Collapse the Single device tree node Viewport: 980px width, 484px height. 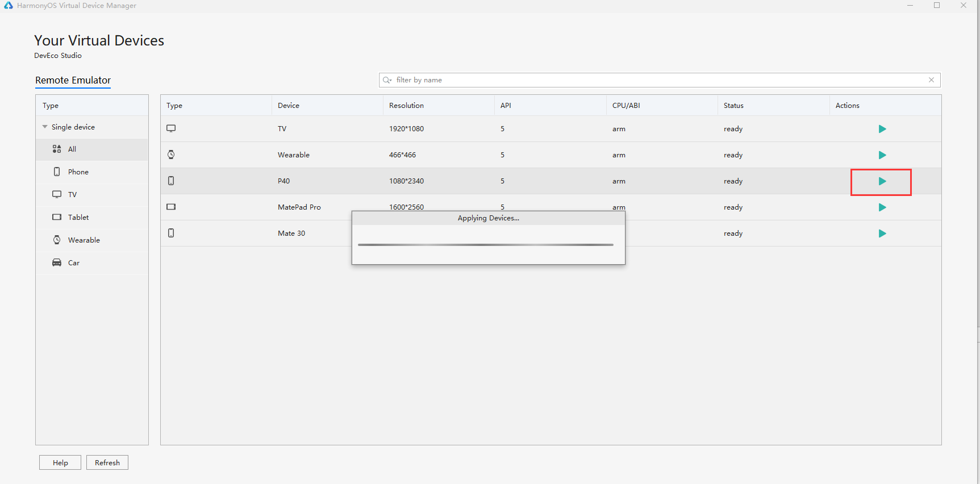pos(45,127)
